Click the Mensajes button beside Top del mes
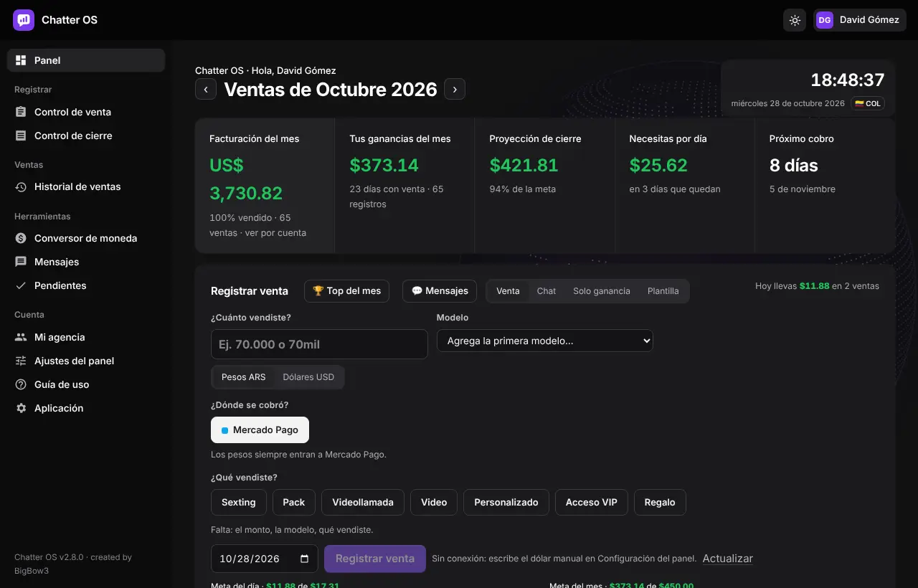Image resolution: width=918 pixels, height=588 pixels. 440,291
